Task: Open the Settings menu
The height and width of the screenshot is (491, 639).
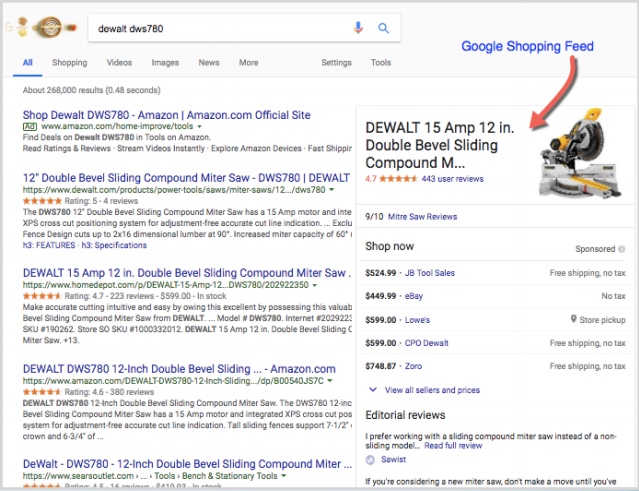Action: tap(336, 62)
